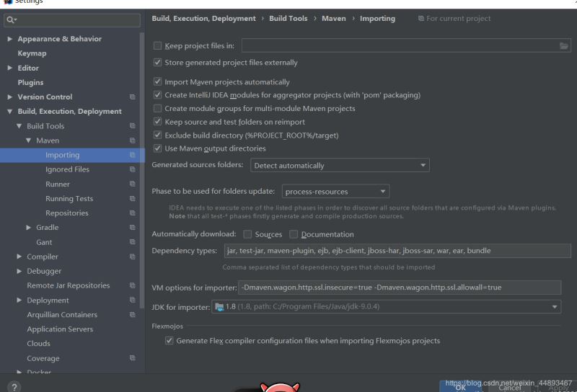The height and width of the screenshot is (392, 577).
Task: Click project-level icon next to Running Tests
Action: coord(133,199)
